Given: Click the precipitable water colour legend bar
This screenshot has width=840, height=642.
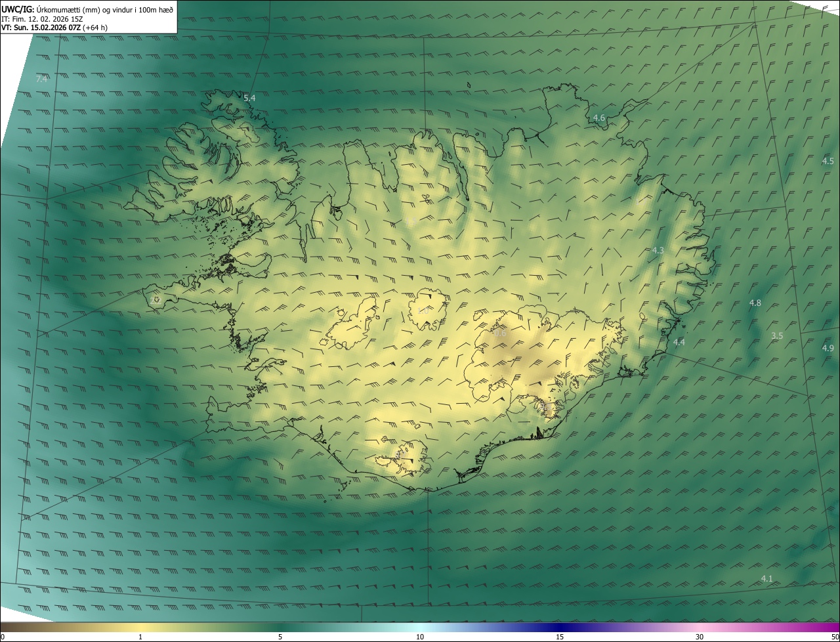Looking at the screenshot, I should (x=420, y=627).
